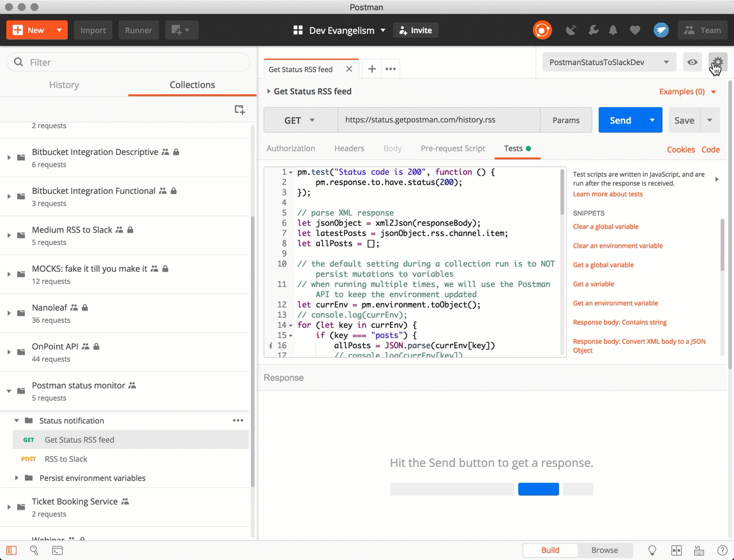This screenshot has height=560, width=734.
Task: Create a new collection icon
Action: click(x=240, y=110)
